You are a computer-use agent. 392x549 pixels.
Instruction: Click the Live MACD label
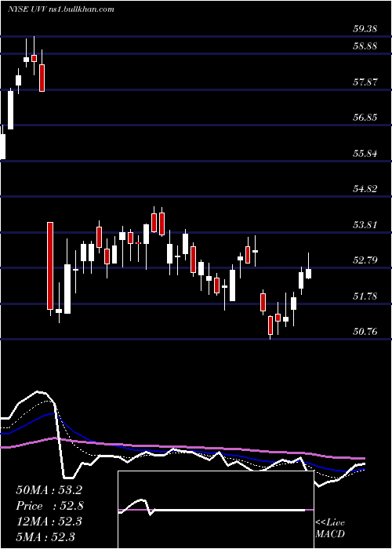[330, 529]
